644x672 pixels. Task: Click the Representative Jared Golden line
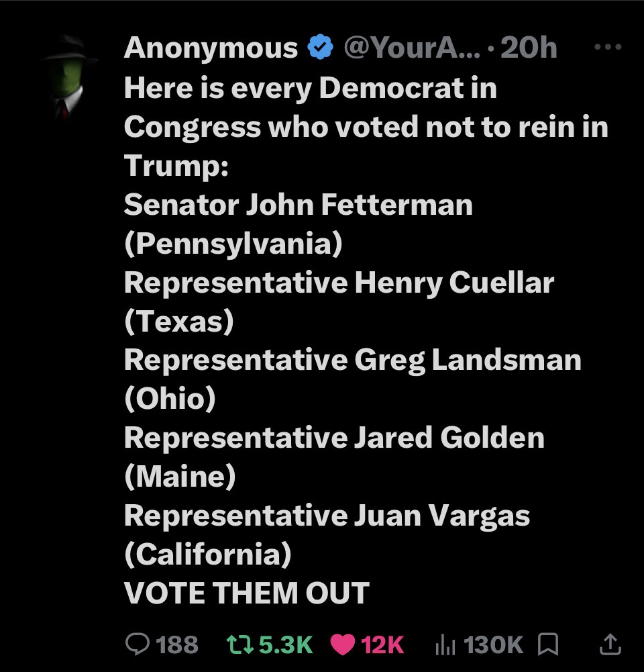pyautogui.click(x=334, y=438)
